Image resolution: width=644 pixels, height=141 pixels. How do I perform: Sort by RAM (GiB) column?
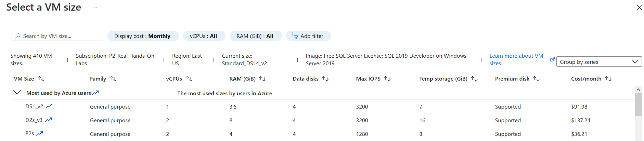[262, 79]
